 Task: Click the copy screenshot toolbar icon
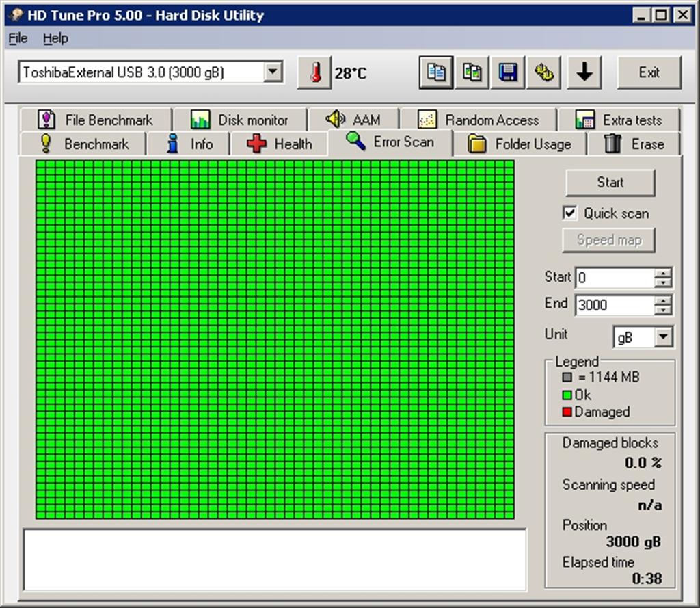pyautogui.click(x=472, y=72)
